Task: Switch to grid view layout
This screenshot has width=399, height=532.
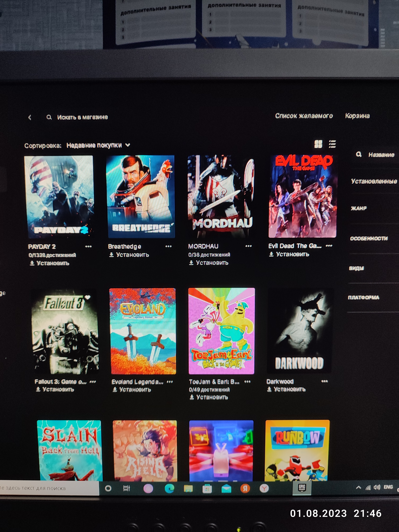Action: [318, 144]
